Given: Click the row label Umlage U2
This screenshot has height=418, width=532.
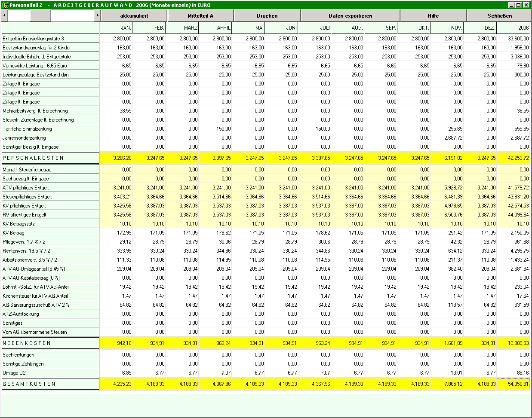Looking at the screenshot, I should tap(50, 373).
